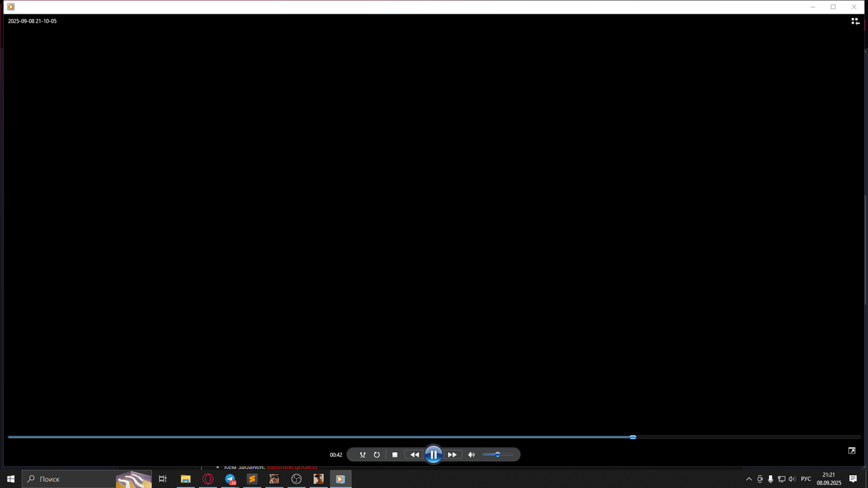Click the Stop button

pos(395,455)
